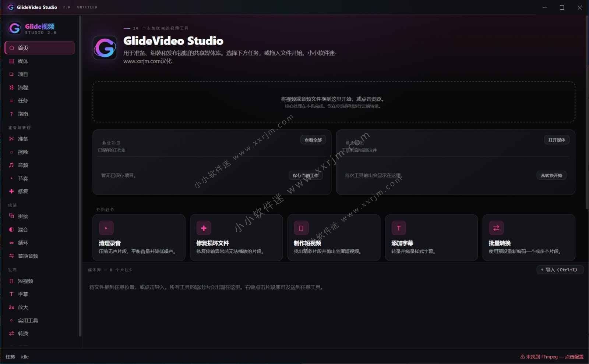589x364 pixels.
Task: Open the 清理录音 task card title
Action: pyautogui.click(x=110, y=243)
